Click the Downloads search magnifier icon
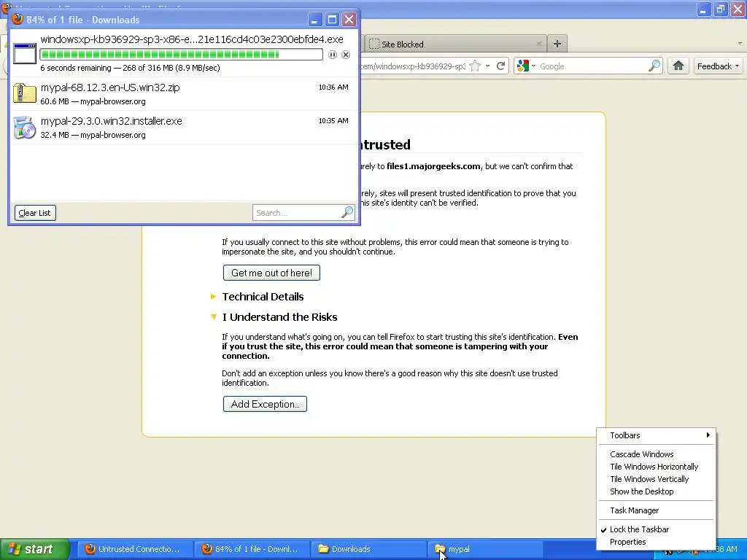 pyautogui.click(x=347, y=212)
